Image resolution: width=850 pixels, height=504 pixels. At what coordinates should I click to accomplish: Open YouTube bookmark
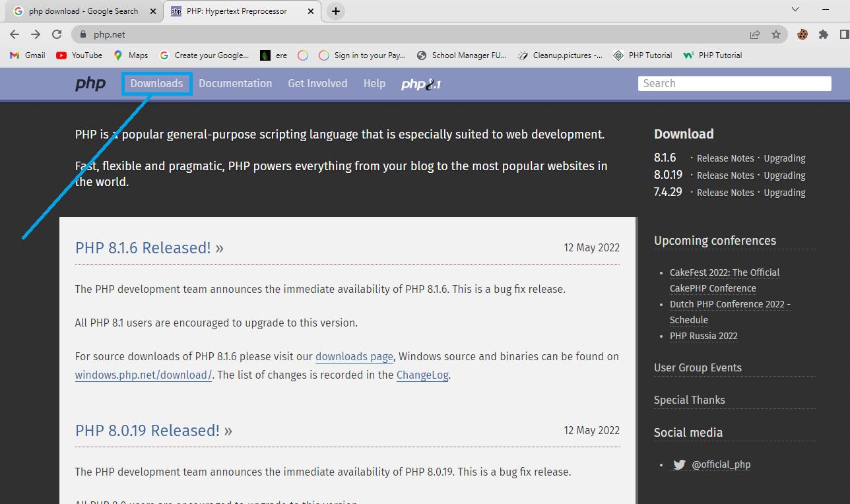point(79,55)
